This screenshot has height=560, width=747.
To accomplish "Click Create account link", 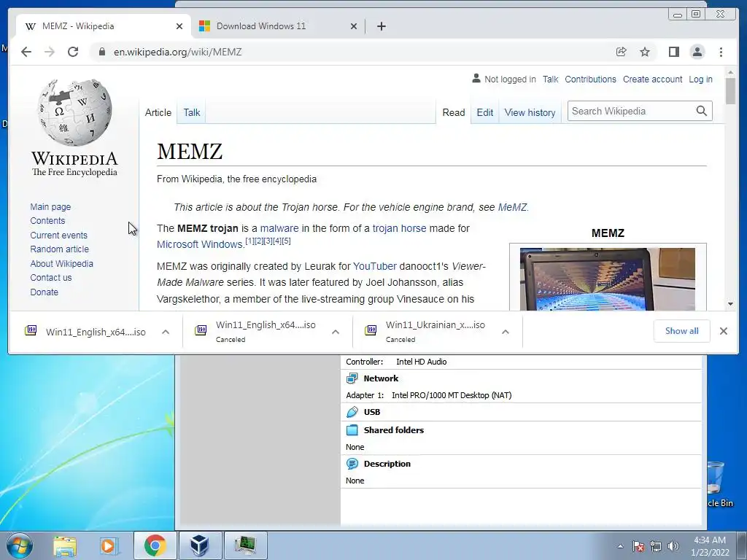I will pos(653,79).
